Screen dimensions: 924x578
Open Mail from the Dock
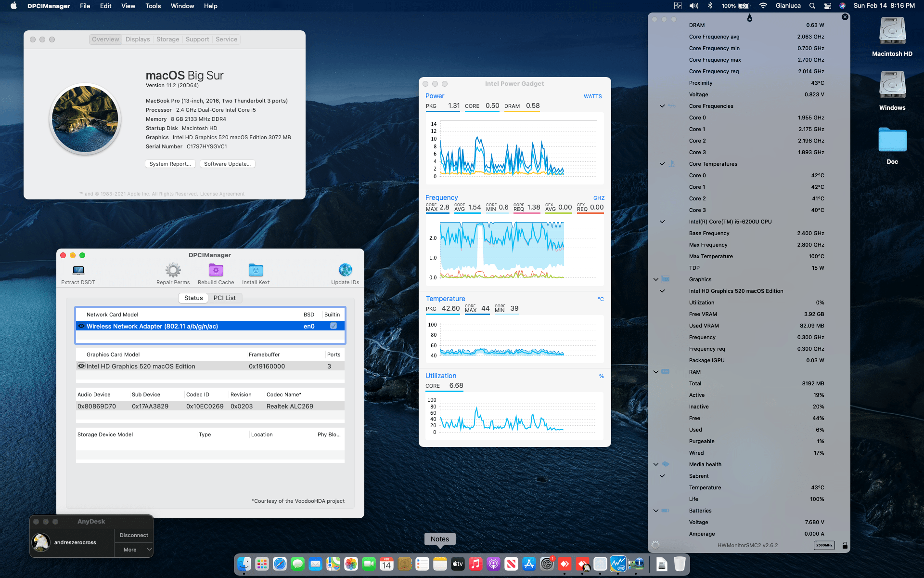(316, 564)
